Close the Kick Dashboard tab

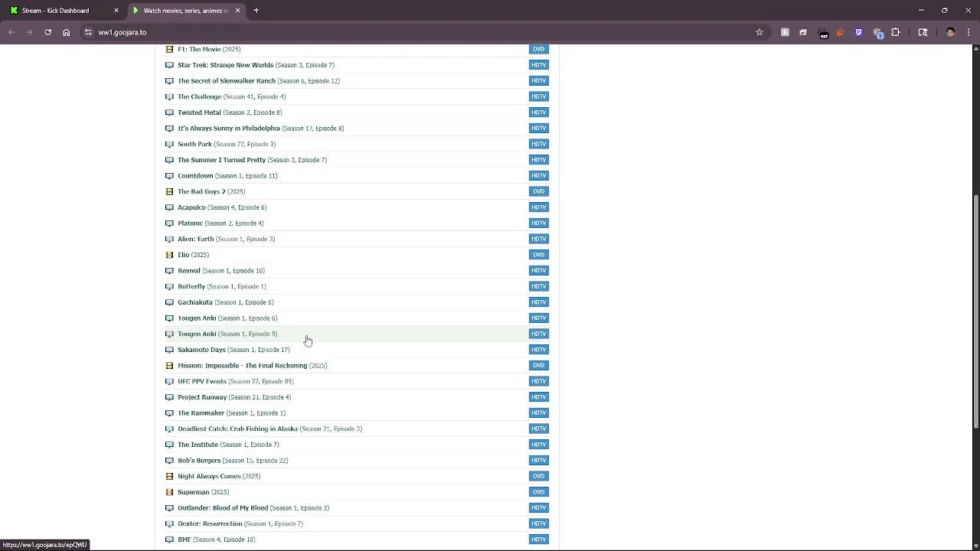point(116,11)
